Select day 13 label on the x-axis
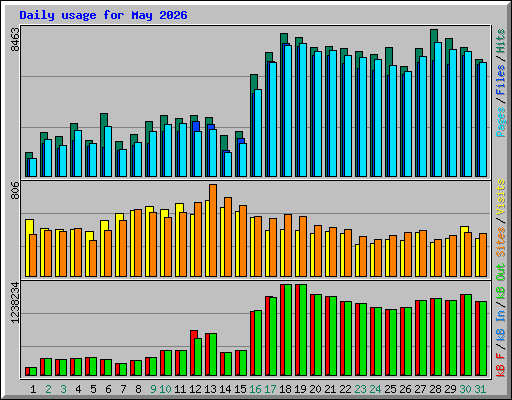This screenshot has width=512, height=400. pyautogui.click(x=210, y=389)
